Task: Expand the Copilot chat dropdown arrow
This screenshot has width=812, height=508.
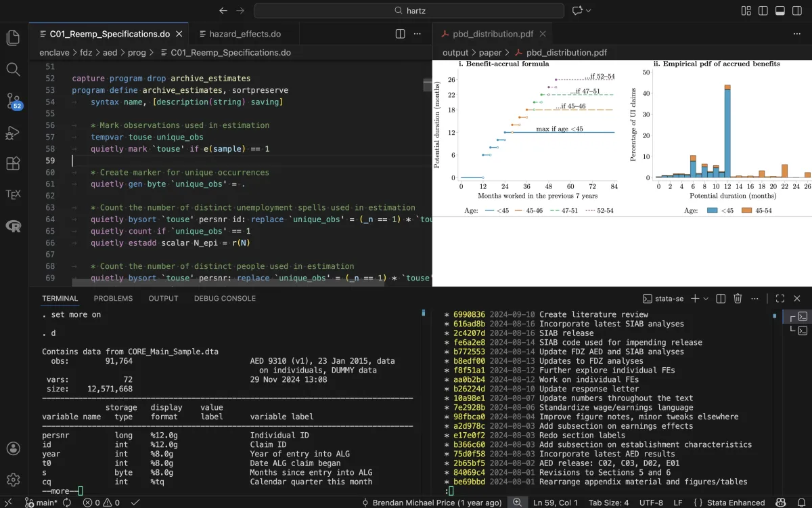Action: click(x=589, y=11)
